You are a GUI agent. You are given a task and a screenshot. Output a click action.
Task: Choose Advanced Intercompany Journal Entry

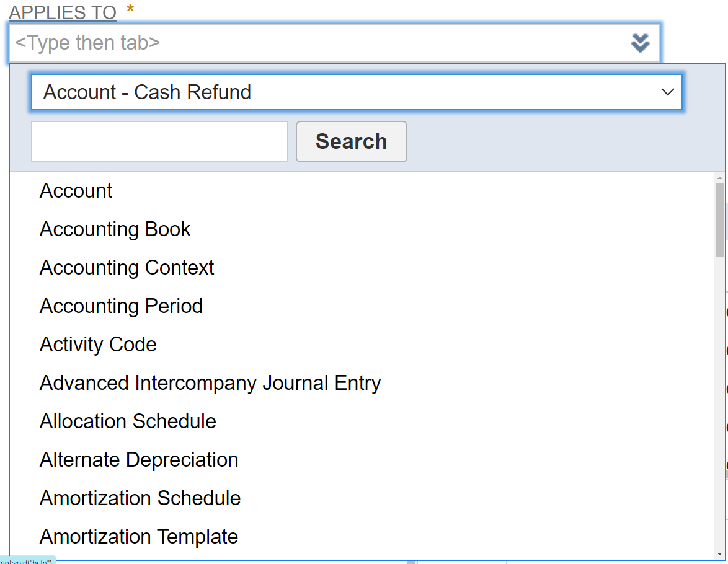[x=210, y=383]
